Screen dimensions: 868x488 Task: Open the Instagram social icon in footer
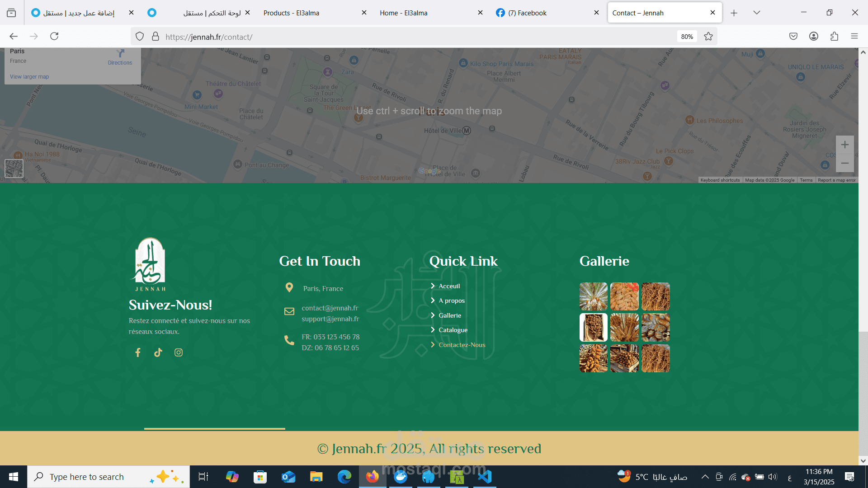[179, 352]
